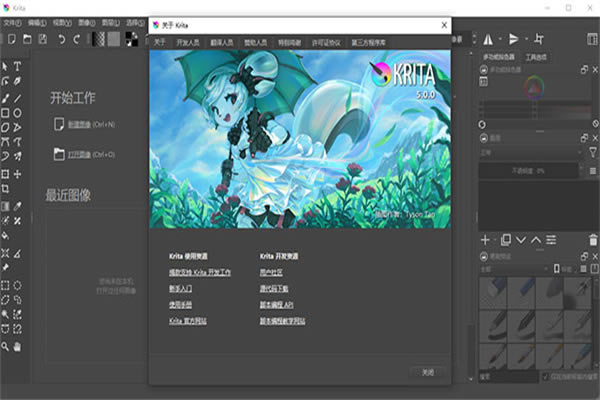Select the Fill bucket tool

click(5, 236)
